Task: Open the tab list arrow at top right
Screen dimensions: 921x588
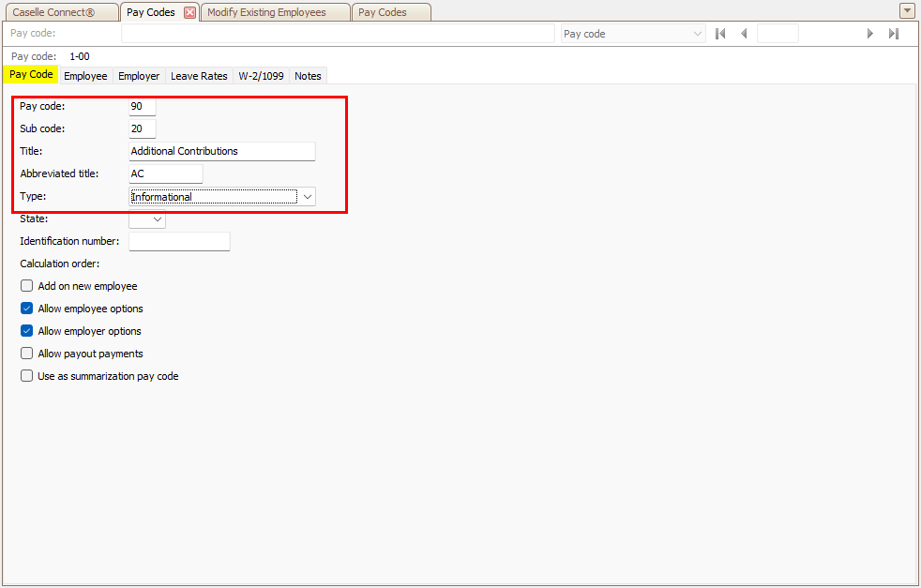Action: coord(906,11)
